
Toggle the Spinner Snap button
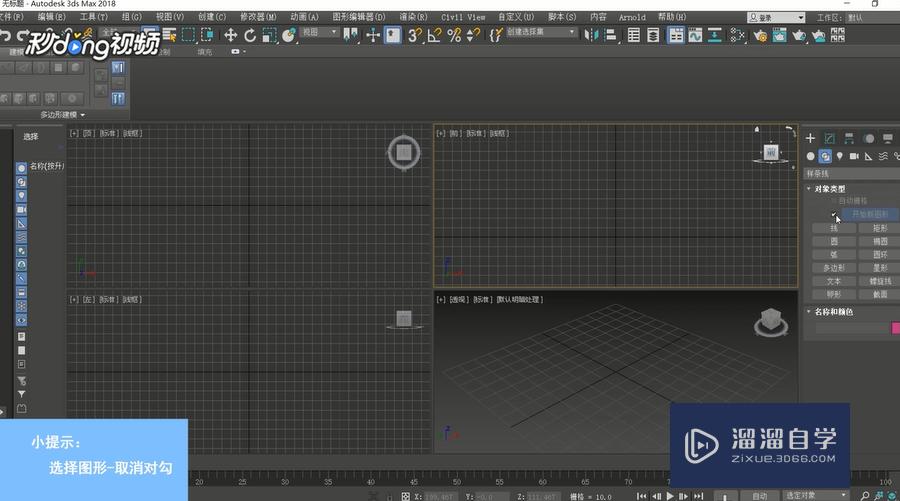tap(474, 36)
